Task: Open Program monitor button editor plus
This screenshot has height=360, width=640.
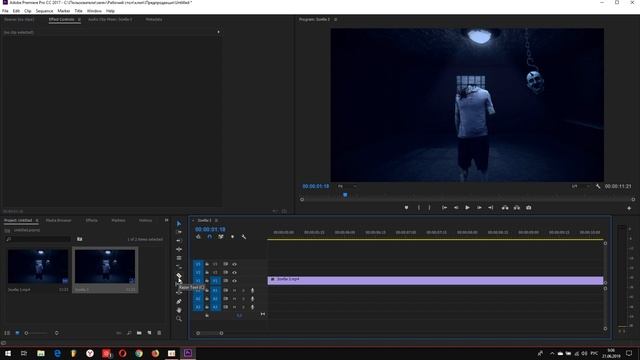Action: click(629, 208)
